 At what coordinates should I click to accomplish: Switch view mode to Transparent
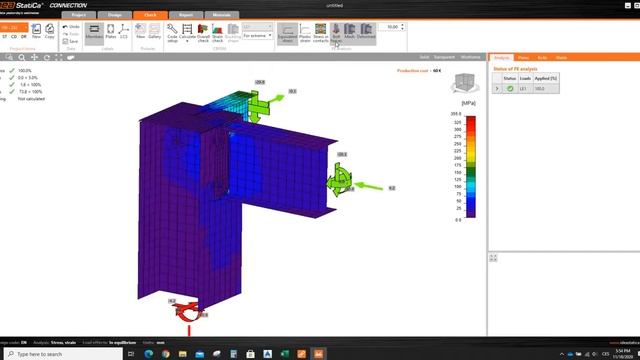[x=444, y=57]
